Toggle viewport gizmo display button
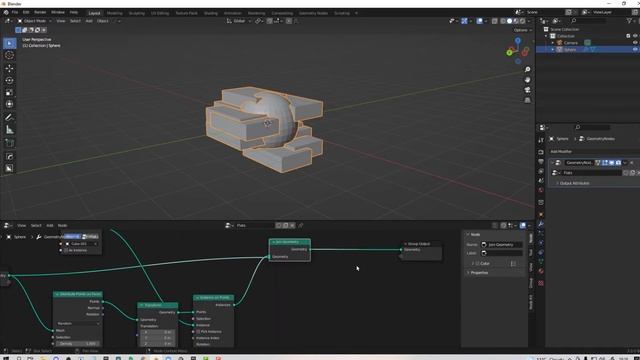The height and width of the screenshot is (360, 640). [464, 21]
